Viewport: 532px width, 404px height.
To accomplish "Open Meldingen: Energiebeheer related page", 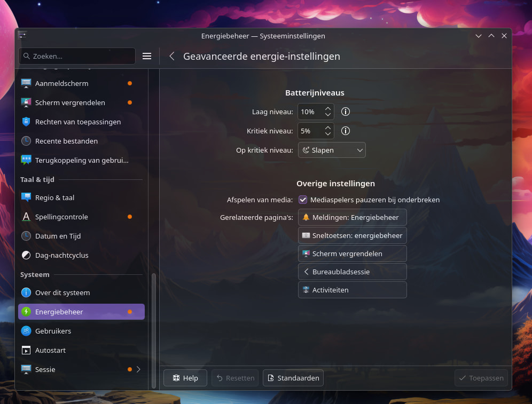I will [352, 217].
